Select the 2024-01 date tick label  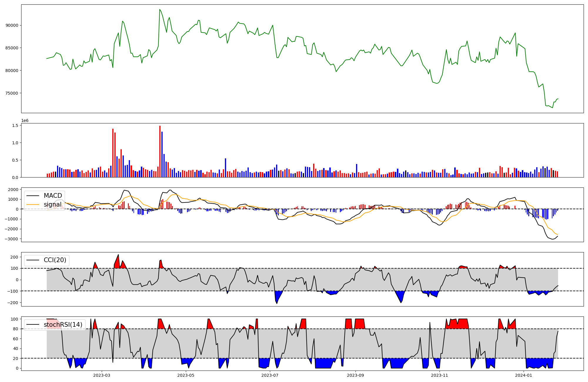click(x=524, y=375)
